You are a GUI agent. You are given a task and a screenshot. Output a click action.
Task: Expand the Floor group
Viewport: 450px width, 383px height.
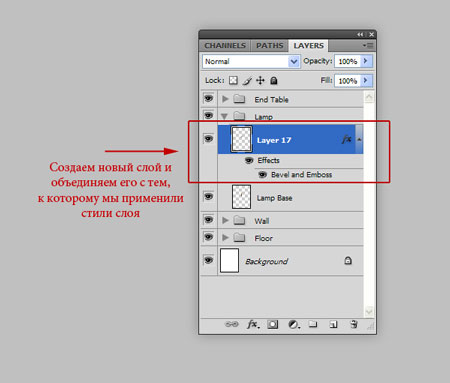coord(225,237)
